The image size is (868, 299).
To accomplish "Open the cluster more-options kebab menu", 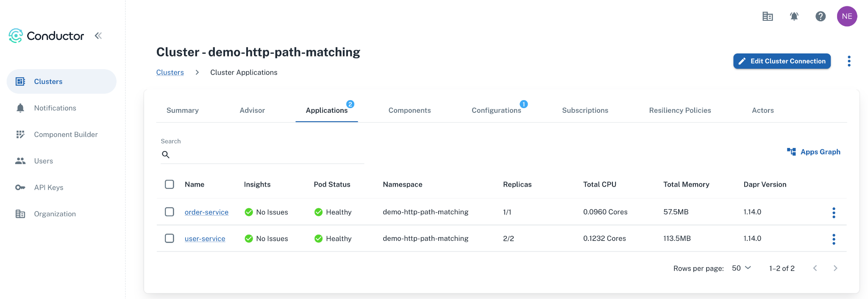I will pyautogui.click(x=849, y=61).
